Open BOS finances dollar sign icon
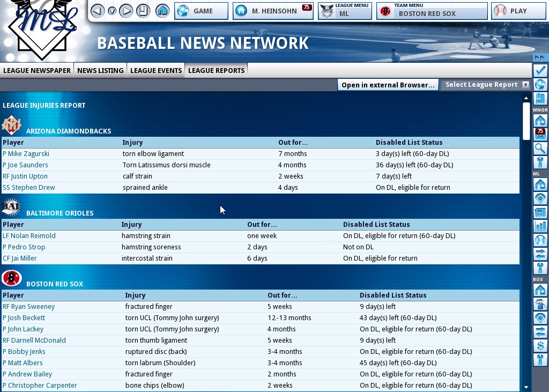 (540, 346)
